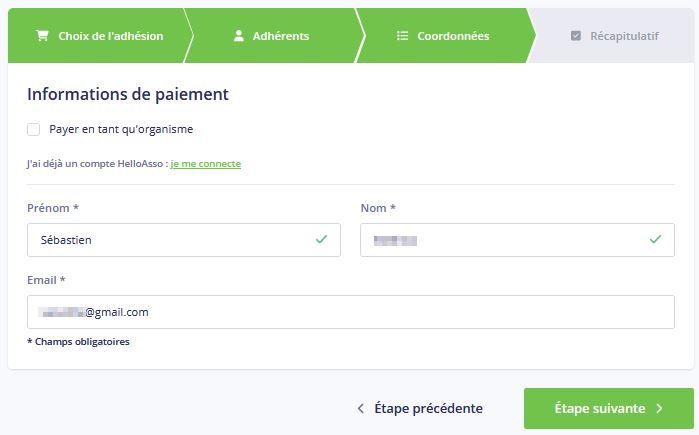
Task: Go to the Adhérents step
Action: click(271, 36)
